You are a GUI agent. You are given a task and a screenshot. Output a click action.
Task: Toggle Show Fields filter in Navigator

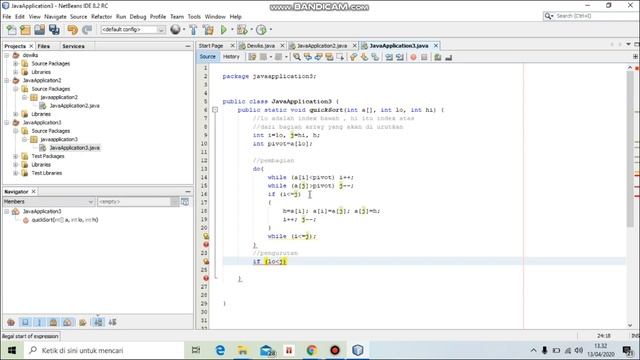click(25, 322)
